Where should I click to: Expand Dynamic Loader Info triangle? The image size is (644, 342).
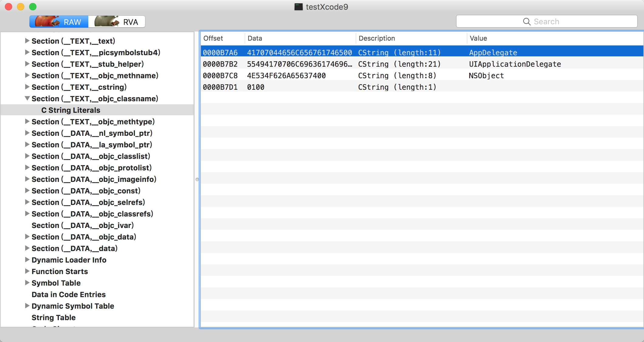27,260
